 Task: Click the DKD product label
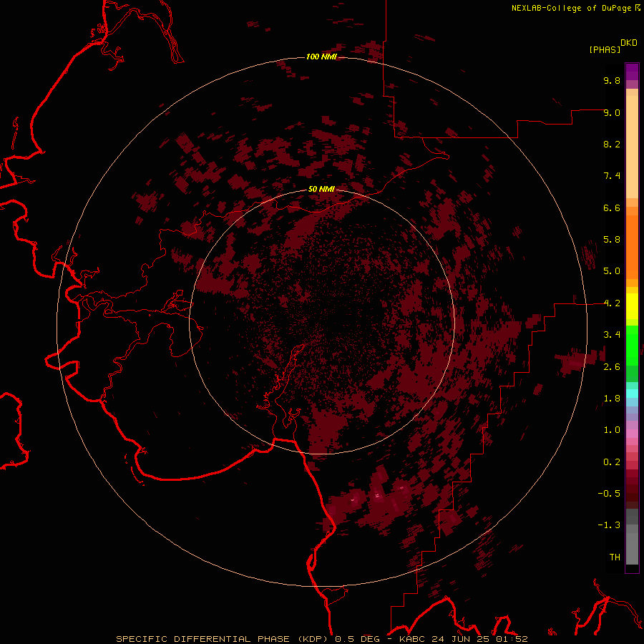pyautogui.click(x=629, y=43)
